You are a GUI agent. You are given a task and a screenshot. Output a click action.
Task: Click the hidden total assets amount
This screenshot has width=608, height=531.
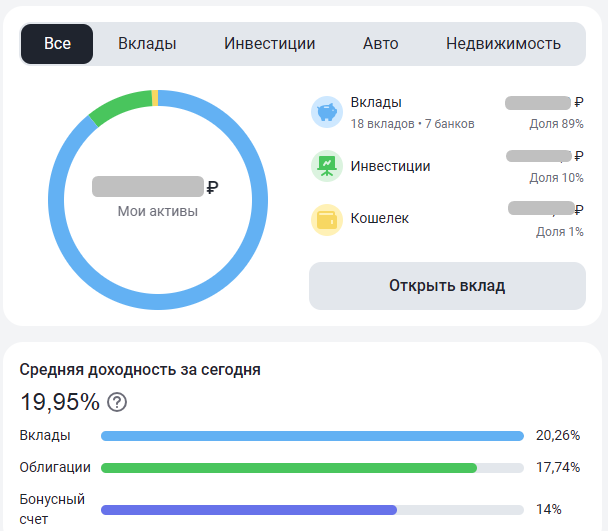[148, 187]
